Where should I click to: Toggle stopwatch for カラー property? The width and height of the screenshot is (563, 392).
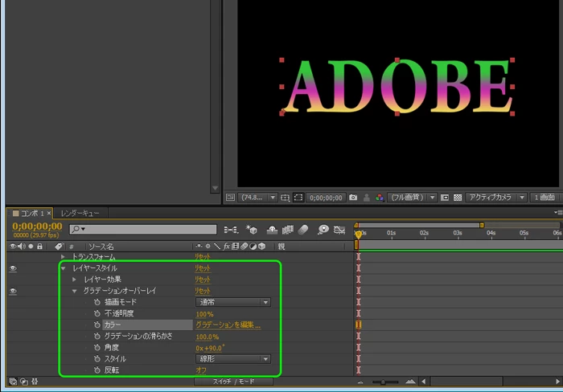point(97,325)
